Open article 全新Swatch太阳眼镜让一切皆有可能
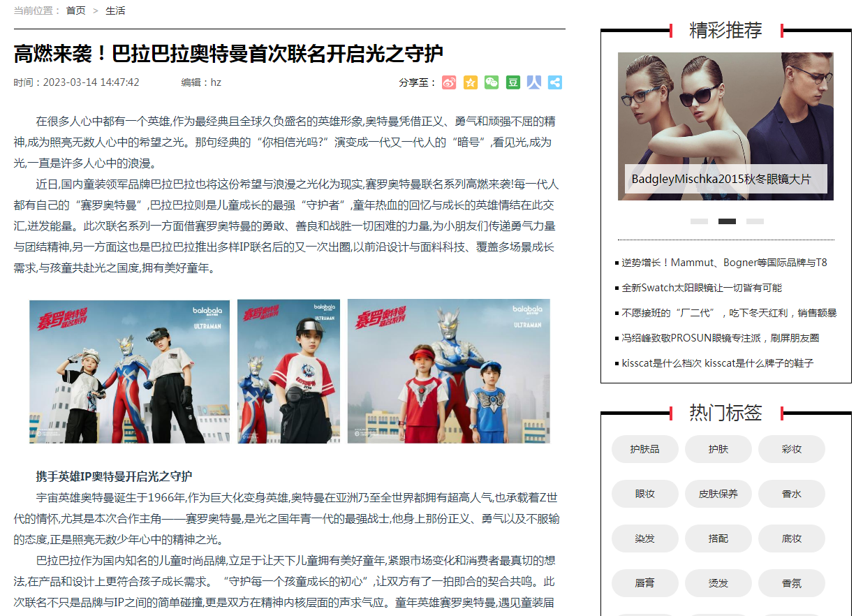Screen dimensions: 863x616 tap(702, 288)
